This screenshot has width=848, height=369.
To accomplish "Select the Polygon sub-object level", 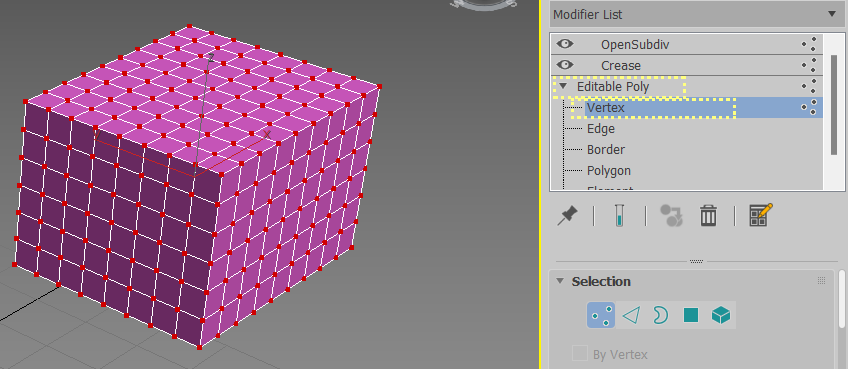I will [609, 171].
